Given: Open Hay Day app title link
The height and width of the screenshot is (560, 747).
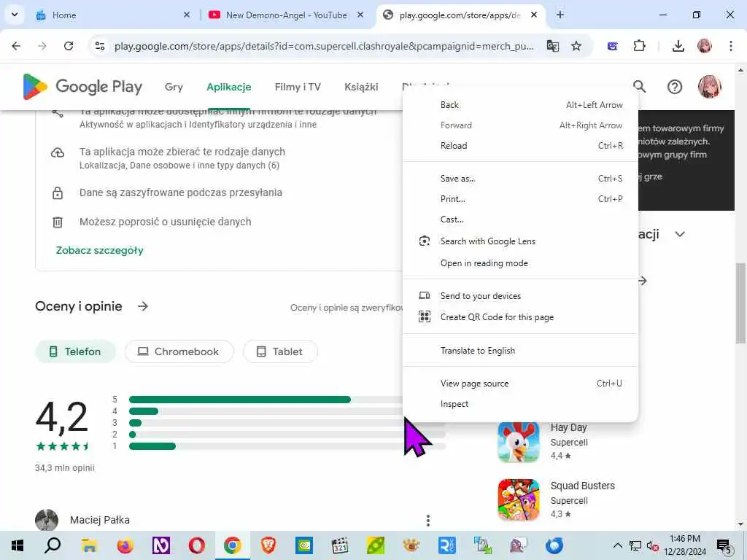Looking at the screenshot, I should [x=568, y=427].
